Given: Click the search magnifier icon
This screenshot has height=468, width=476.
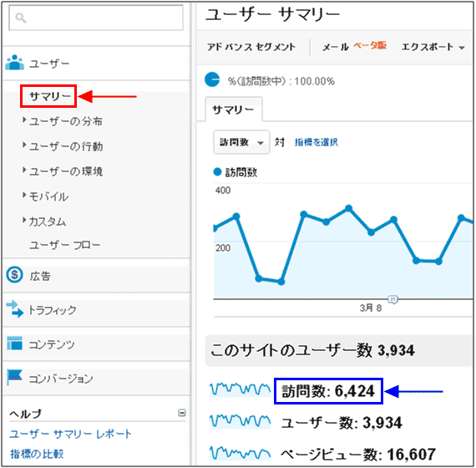Looking at the screenshot, I should pos(21,18).
